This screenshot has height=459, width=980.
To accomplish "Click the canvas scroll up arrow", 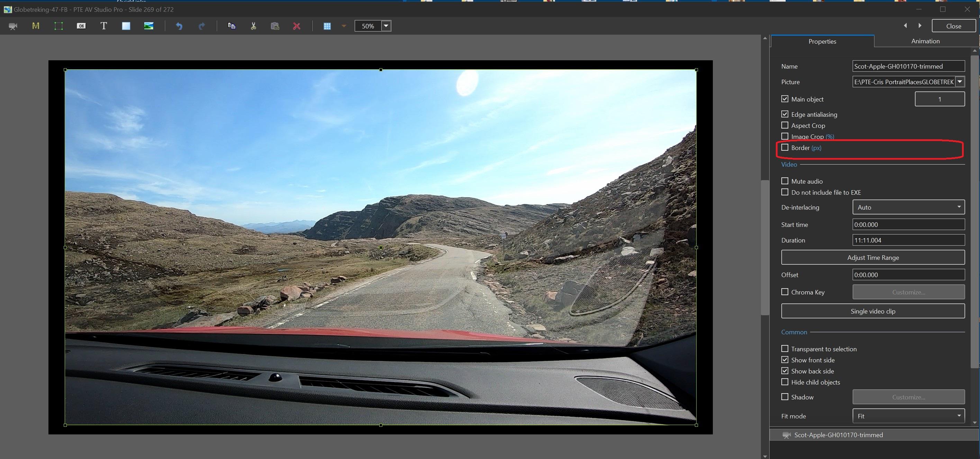I will tap(765, 38).
